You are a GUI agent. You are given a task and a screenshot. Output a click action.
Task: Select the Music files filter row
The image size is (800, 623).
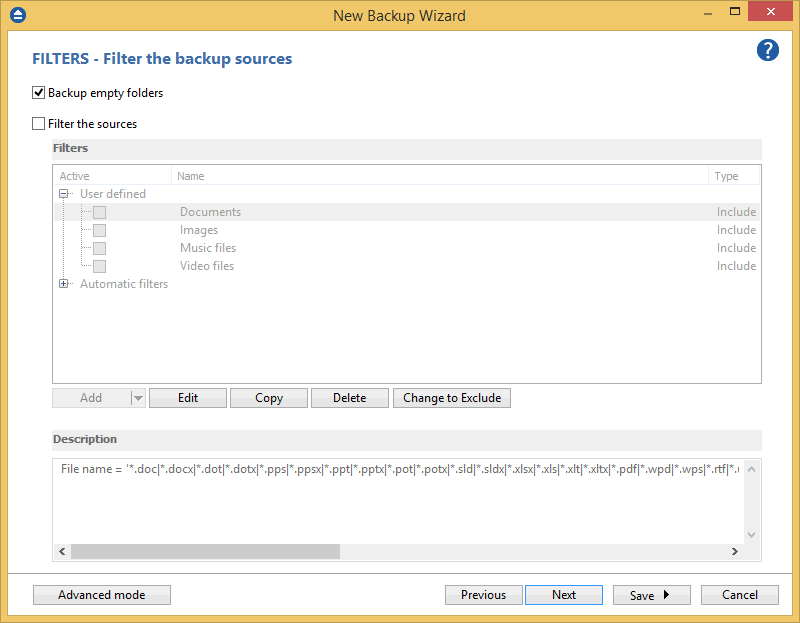(208, 248)
